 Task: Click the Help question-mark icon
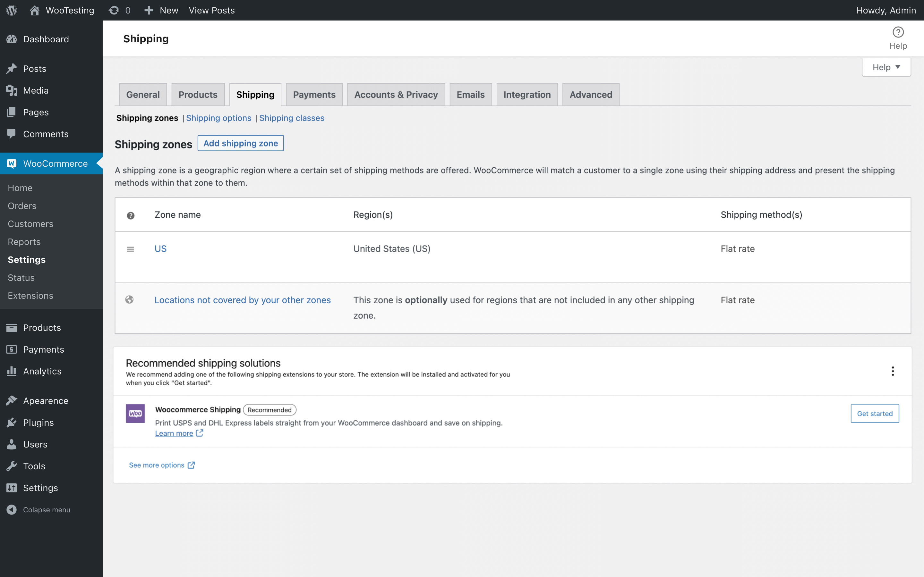[898, 33]
